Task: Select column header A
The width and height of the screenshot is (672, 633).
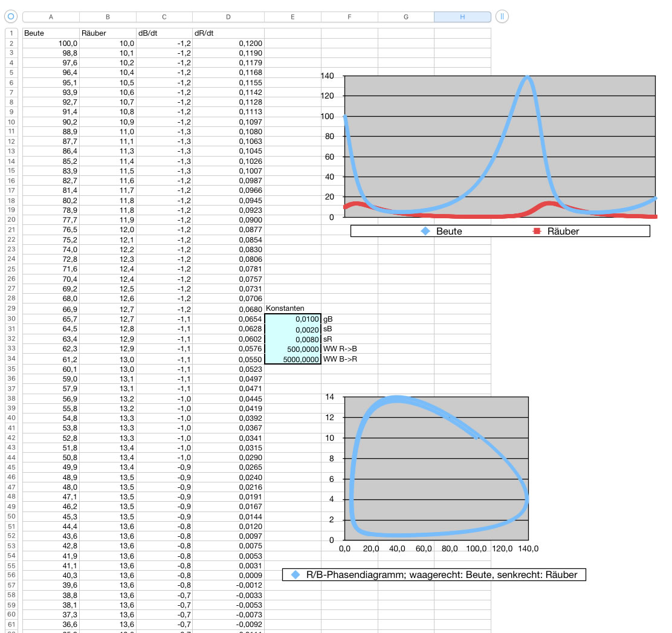Action: click(51, 17)
